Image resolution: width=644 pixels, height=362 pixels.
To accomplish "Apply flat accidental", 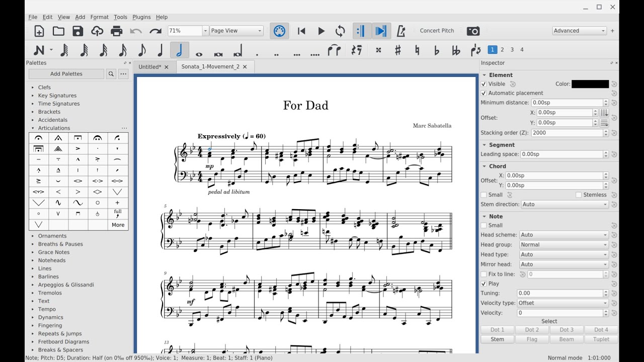I will pos(436,50).
